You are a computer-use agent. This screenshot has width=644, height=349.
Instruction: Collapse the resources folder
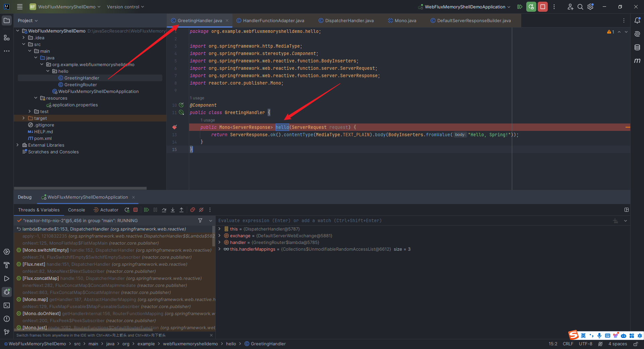point(36,98)
